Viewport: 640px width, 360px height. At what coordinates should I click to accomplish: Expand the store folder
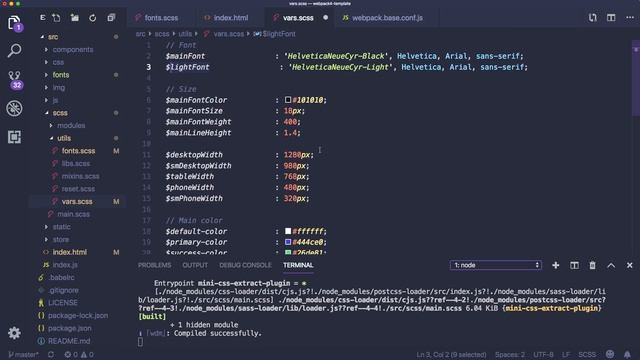[x=60, y=239]
